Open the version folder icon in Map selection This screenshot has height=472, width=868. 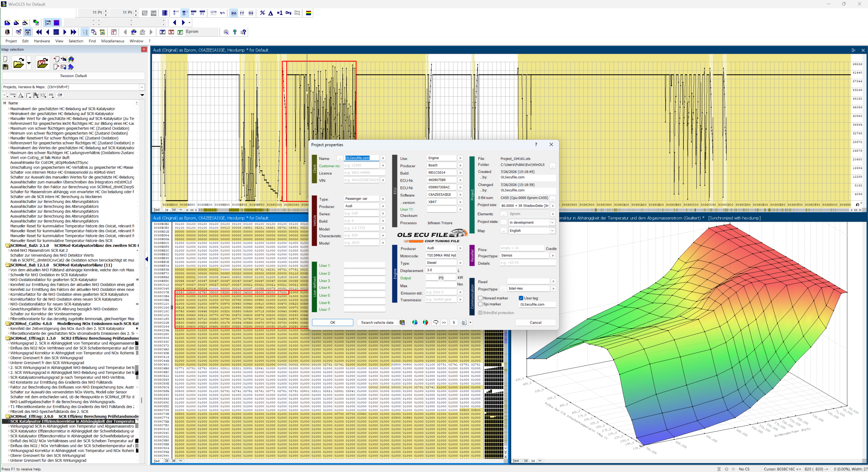(x=42, y=63)
